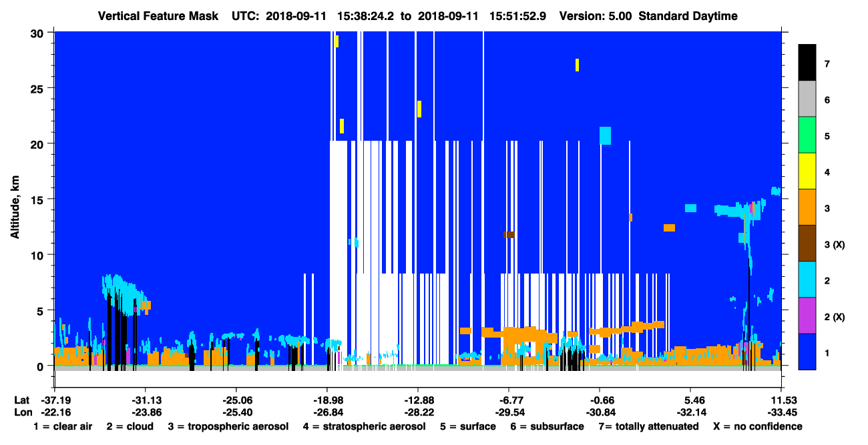The image size is (868, 445).
Task: Click the latitude value -0.66
Action: [x=600, y=400]
